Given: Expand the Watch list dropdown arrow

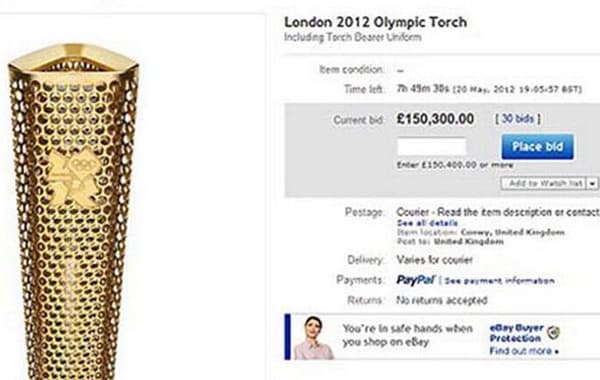Looking at the screenshot, I should (x=592, y=183).
